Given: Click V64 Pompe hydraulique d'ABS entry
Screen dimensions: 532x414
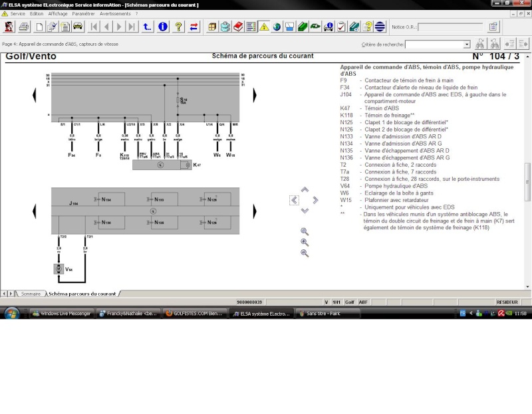Looking at the screenshot, I should click(384, 186).
